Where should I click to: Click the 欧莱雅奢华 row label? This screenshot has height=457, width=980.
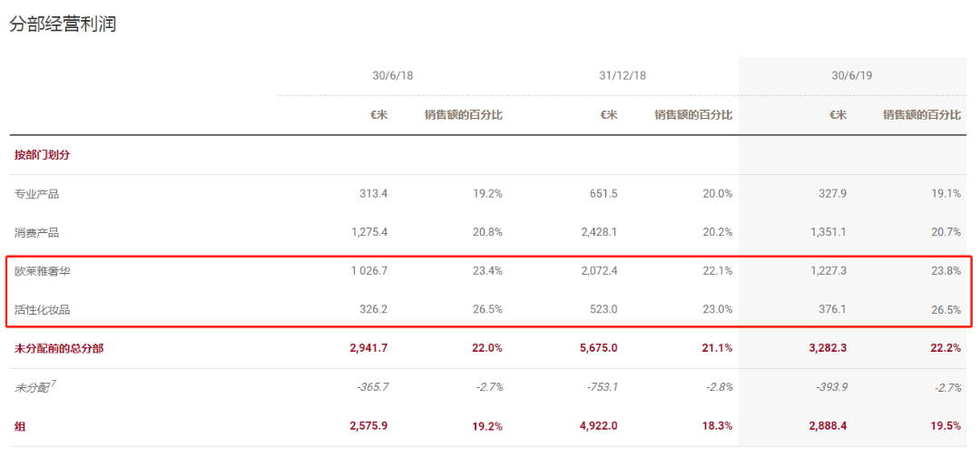(42, 271)
